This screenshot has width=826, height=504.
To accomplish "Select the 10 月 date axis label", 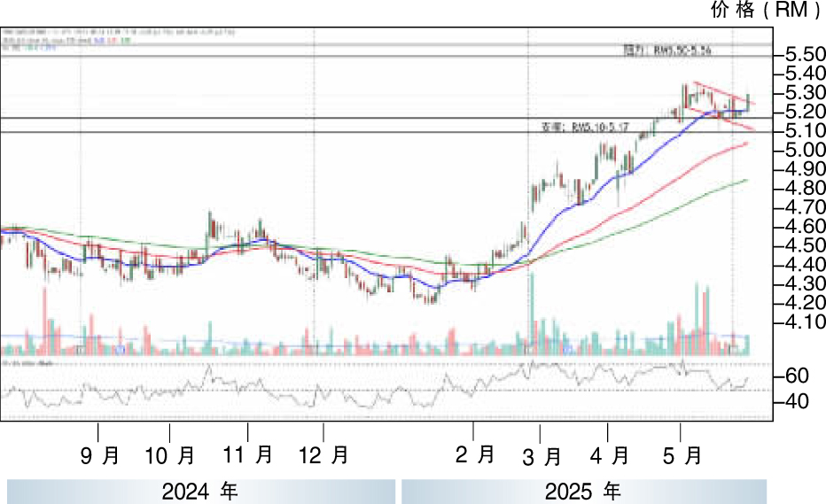I will (x=169, y=456).
